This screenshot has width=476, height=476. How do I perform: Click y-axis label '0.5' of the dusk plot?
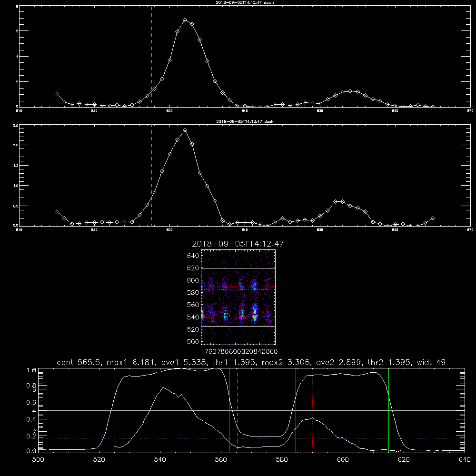coord(16,206)
